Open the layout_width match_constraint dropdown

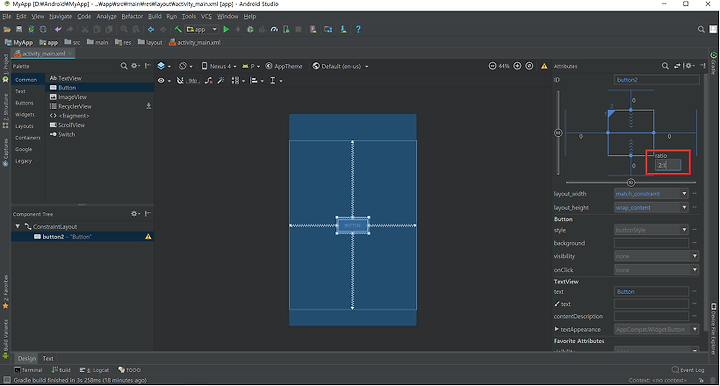point(651,194)
